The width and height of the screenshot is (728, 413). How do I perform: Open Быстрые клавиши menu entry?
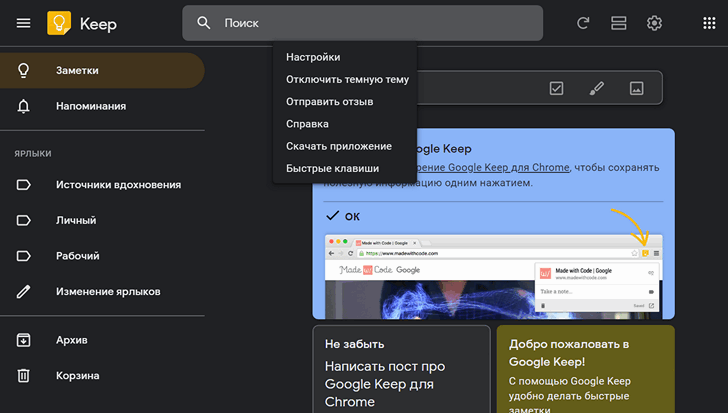[345, 168]
